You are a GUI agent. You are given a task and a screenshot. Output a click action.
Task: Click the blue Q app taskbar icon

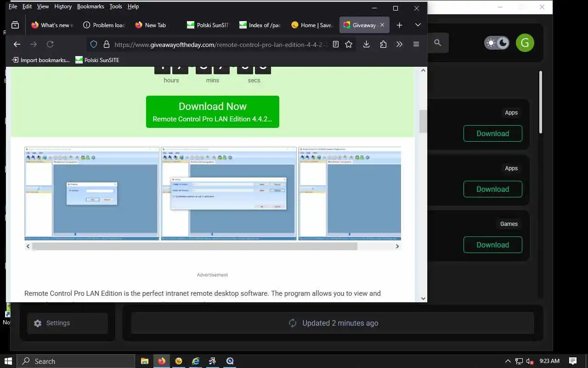point(230,361)
